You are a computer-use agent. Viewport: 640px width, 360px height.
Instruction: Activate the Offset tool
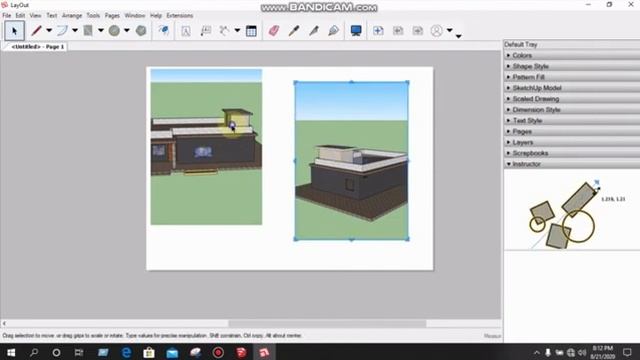point(164,31)
